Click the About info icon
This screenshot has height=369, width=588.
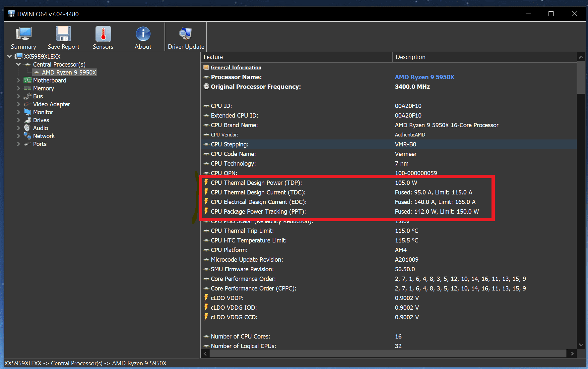[143, 34]
